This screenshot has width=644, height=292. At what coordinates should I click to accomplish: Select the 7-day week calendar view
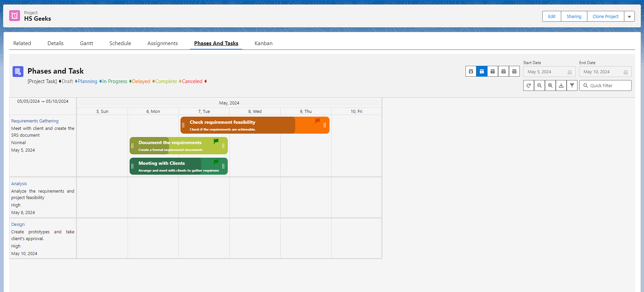[x=492, y=71]
